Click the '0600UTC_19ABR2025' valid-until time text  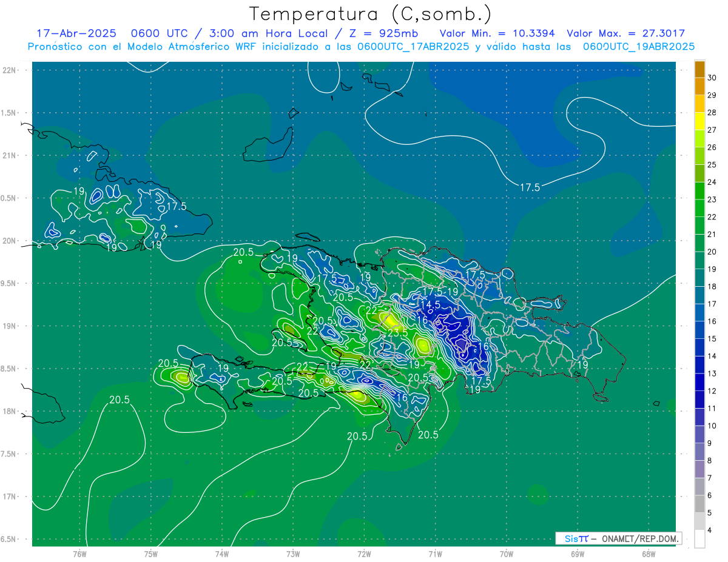pos(639,47)
